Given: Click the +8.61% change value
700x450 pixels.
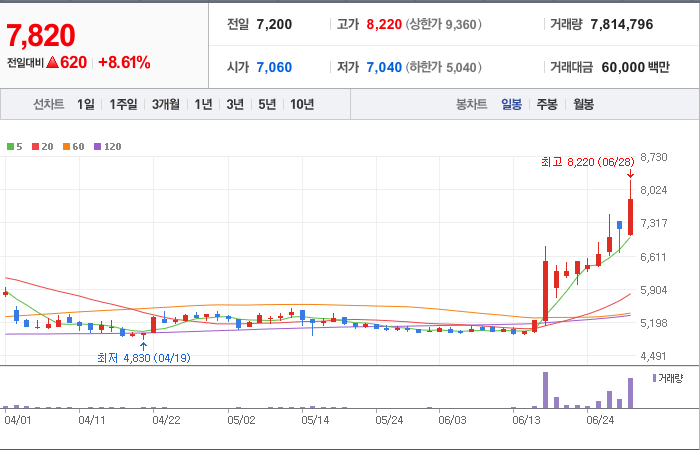Looking at the screenshot, I should pyautogui.click(x=124, y=62).
